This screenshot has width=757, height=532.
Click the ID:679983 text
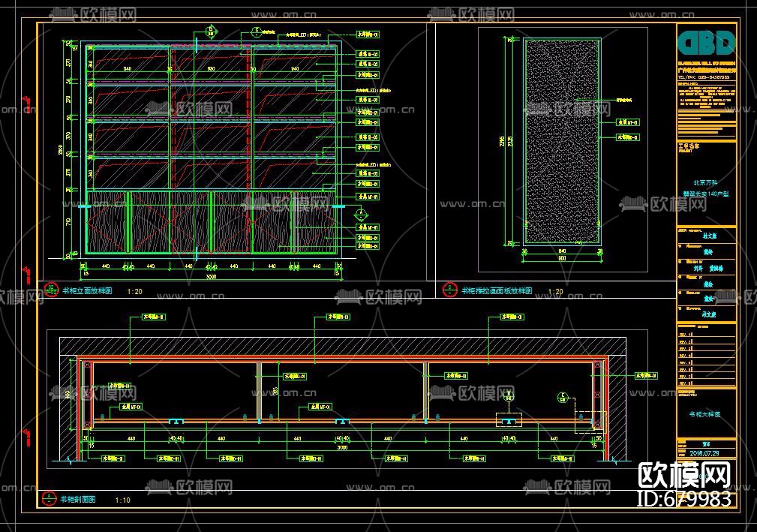(684, 499)
